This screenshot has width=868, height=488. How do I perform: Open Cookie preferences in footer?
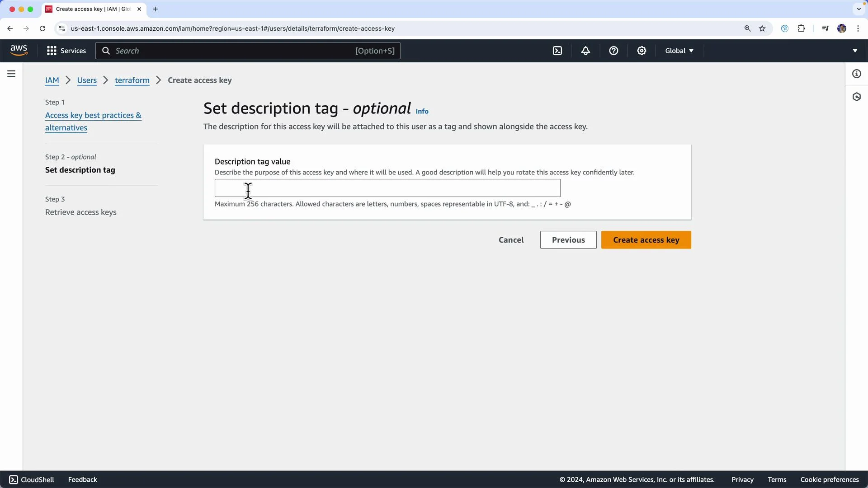(830, 479)
